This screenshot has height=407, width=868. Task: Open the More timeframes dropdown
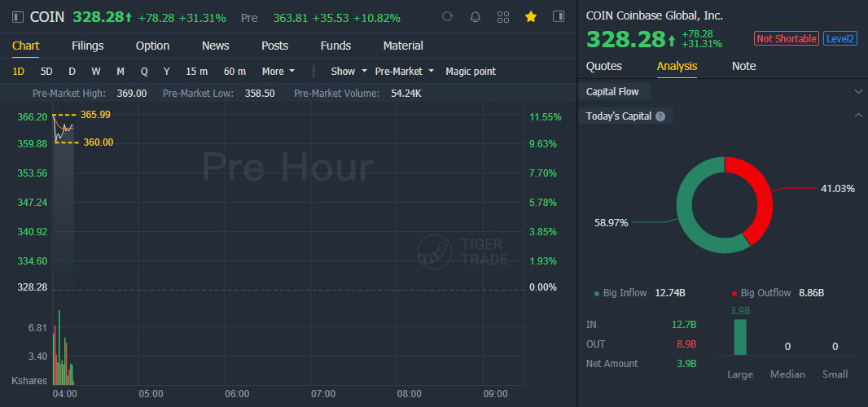pos(278,72)
